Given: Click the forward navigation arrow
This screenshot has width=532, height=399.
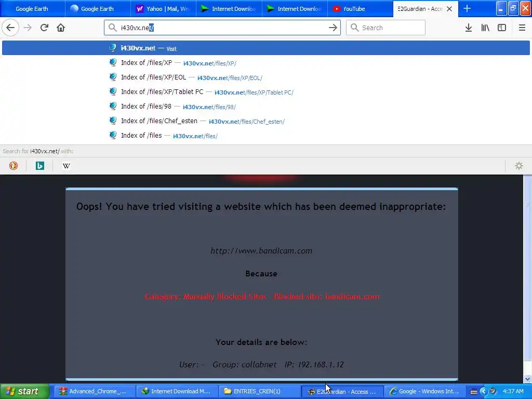Looking at the screenshot, I should click(x=28, y=28).
